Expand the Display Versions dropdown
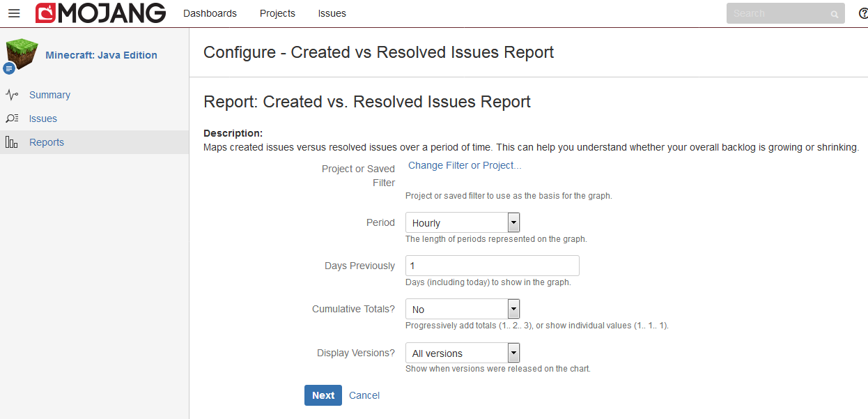This screenshot has width=868, height=419. pos(463,353)
